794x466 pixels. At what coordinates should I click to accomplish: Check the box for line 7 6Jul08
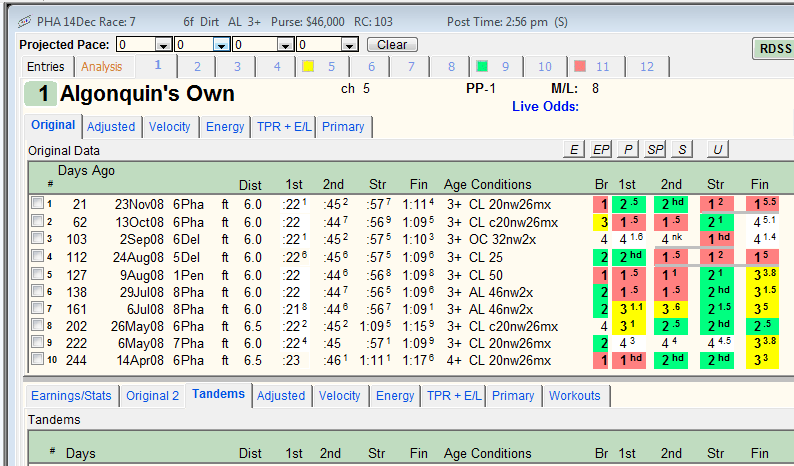tap(37, 307)
